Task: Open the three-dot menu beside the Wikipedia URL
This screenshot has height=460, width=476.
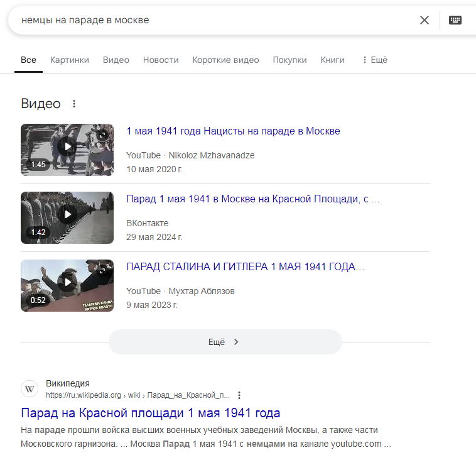Action: pyautogui.click(x=239, y=395)
